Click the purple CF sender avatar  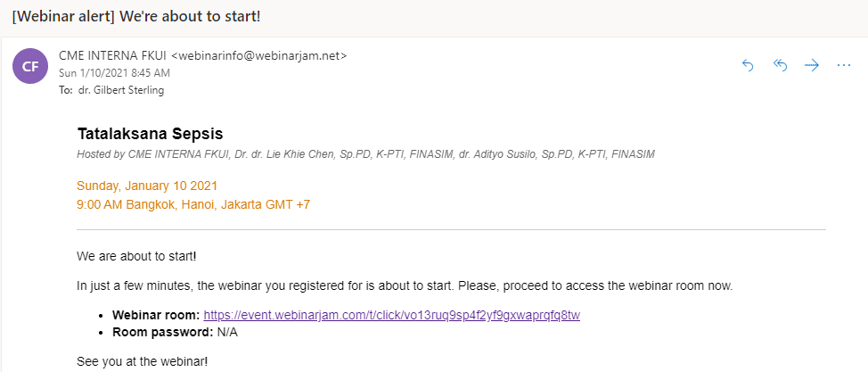30,66
